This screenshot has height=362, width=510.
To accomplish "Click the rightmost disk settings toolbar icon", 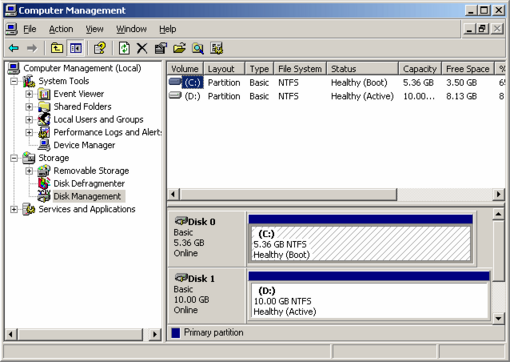I will point(216,49).
